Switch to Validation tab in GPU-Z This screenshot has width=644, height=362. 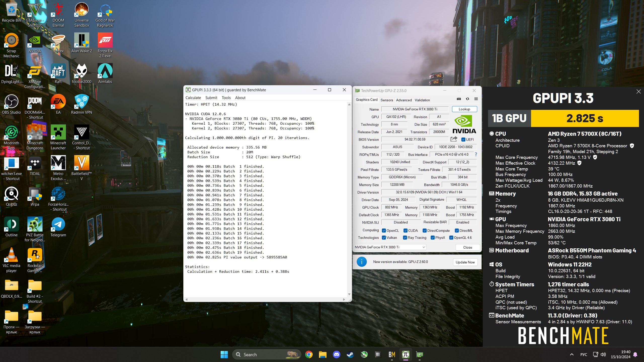[x=422, y=100]
